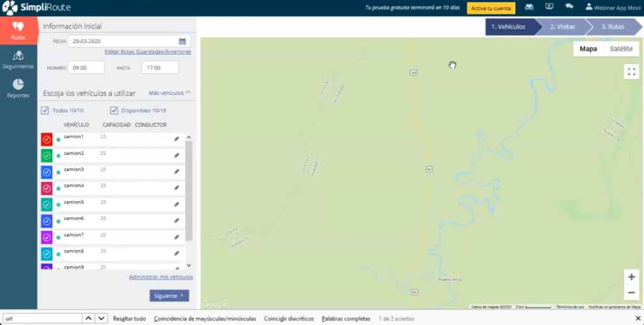Image resolution: width=644 pixels, height=325 pixels.
Task: Toggle map fullscreen view
Action: (x=631, y=72)
